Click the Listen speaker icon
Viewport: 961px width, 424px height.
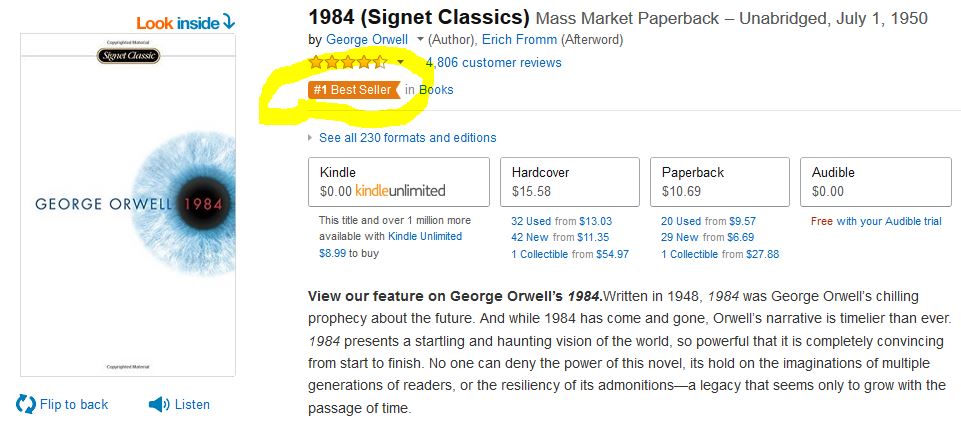coord(158,404)
